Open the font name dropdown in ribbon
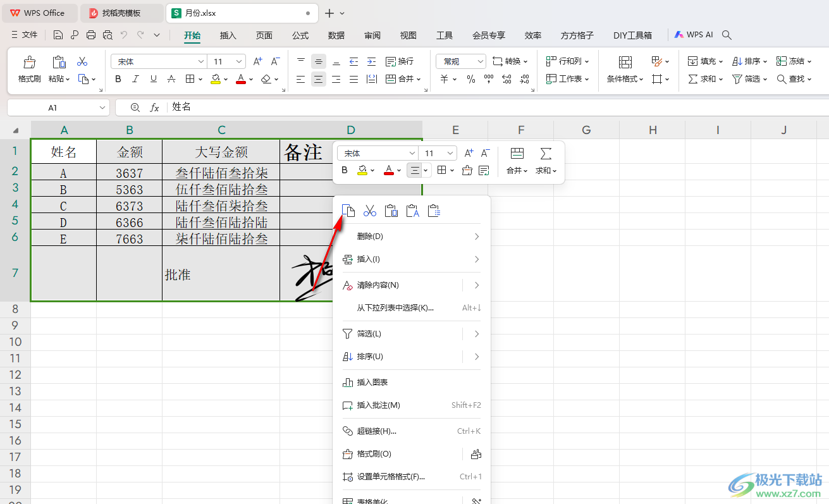This screenshot has height=504, width=829. point(201,61)
